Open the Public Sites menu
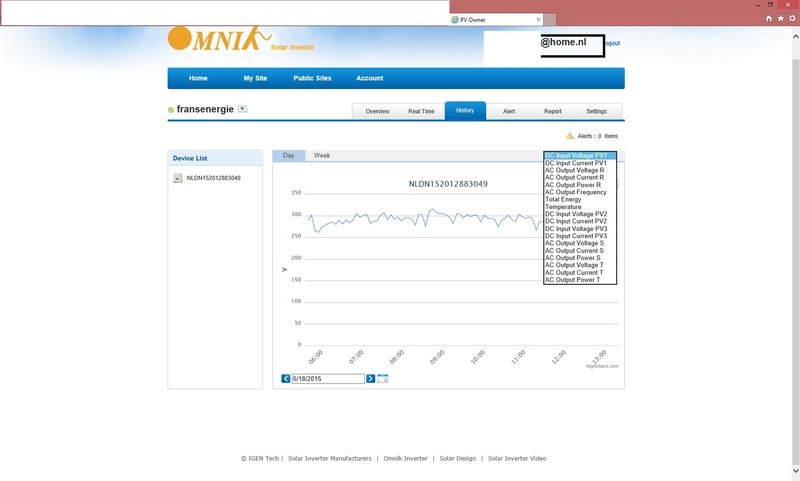This screenshot has width=800, height=481. 312,78
